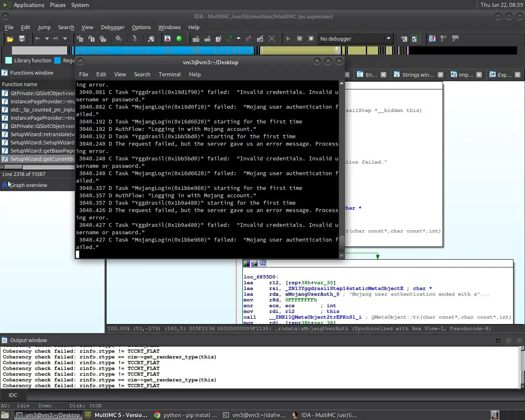Select std::_Sp_counted_ptr_inpla function row
This screenshot has width=525, height=420.
tap(38, 110)
